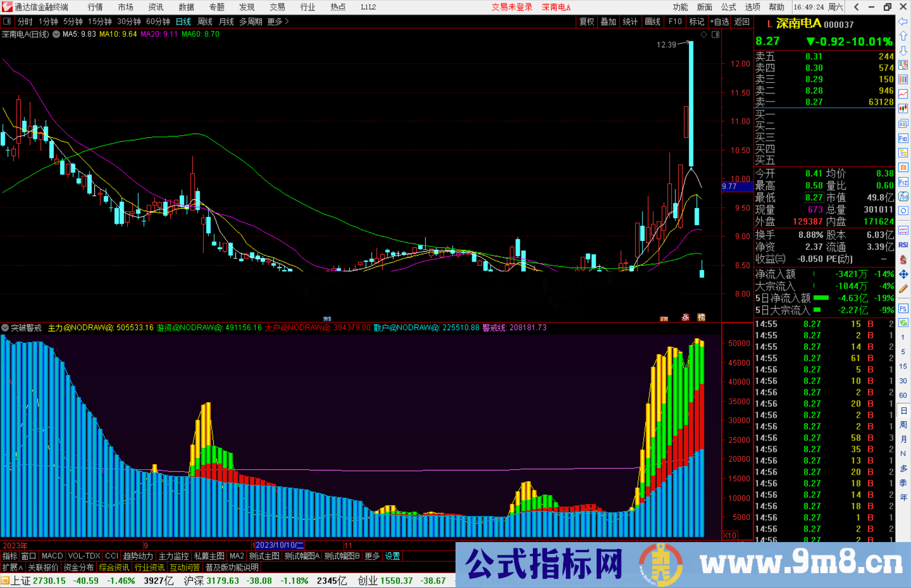Click the X10 scale marker
This screenshot has width=911, height=588.
point(730,535)
